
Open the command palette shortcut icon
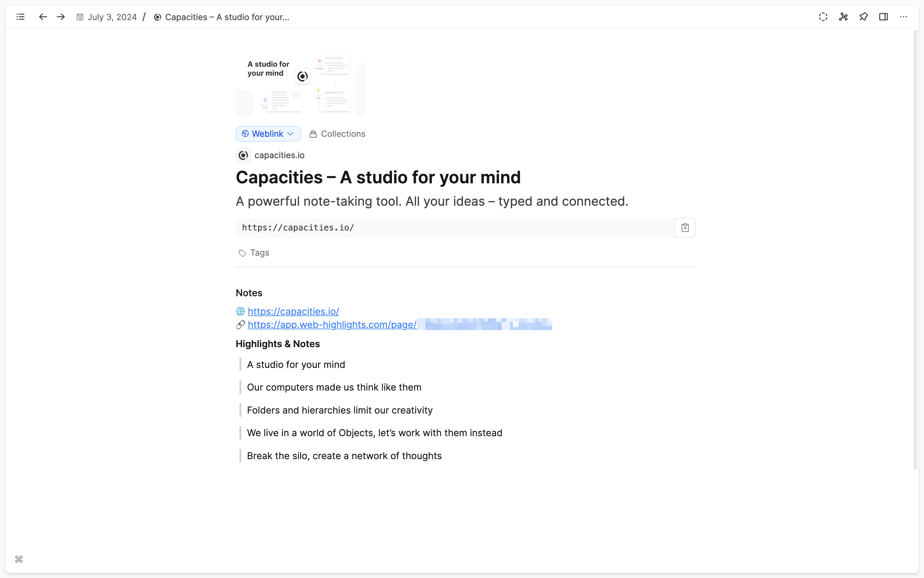tap(19, 559)
